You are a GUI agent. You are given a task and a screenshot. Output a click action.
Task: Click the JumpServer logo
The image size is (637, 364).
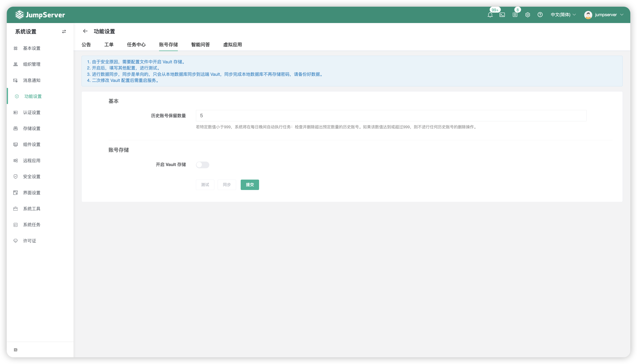click(x=40, y=15)
